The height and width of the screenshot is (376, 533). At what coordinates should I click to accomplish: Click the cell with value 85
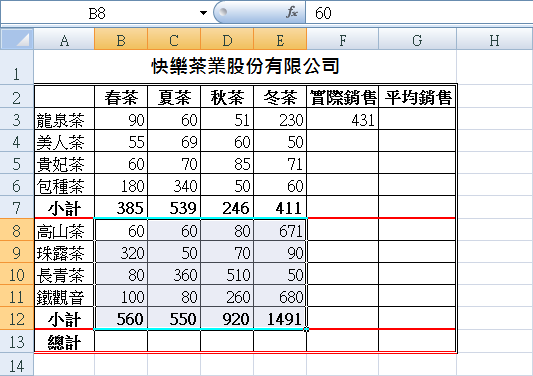[227, 163]
